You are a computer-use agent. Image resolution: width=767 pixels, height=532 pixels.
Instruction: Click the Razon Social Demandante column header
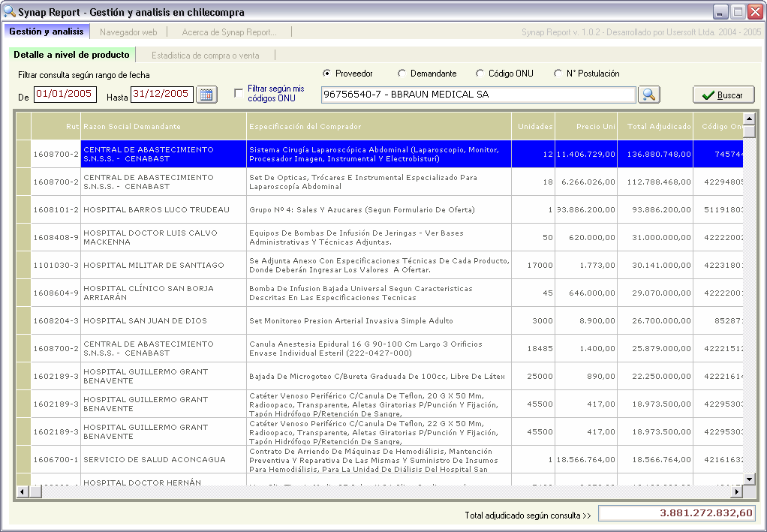[164, 127]
